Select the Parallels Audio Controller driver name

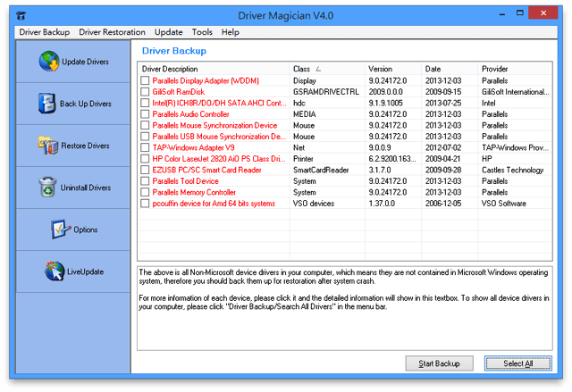[x=190, y=114]
